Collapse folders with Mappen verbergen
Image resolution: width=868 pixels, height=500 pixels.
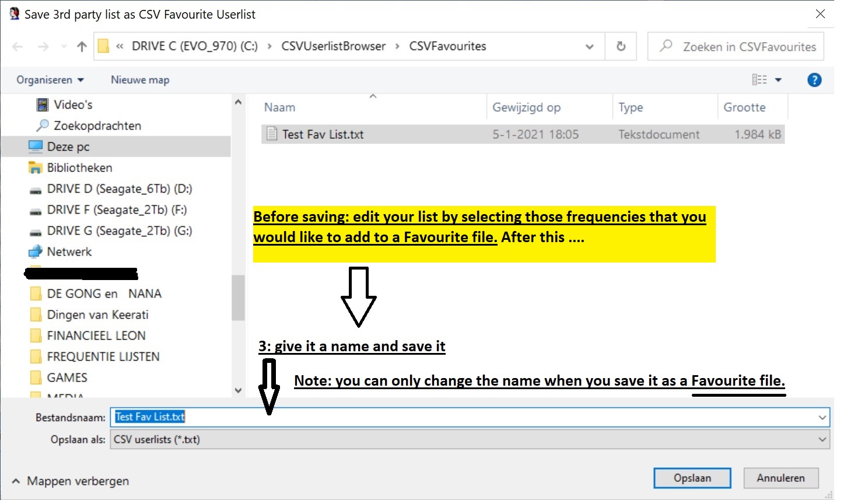(x=70, y=481)
